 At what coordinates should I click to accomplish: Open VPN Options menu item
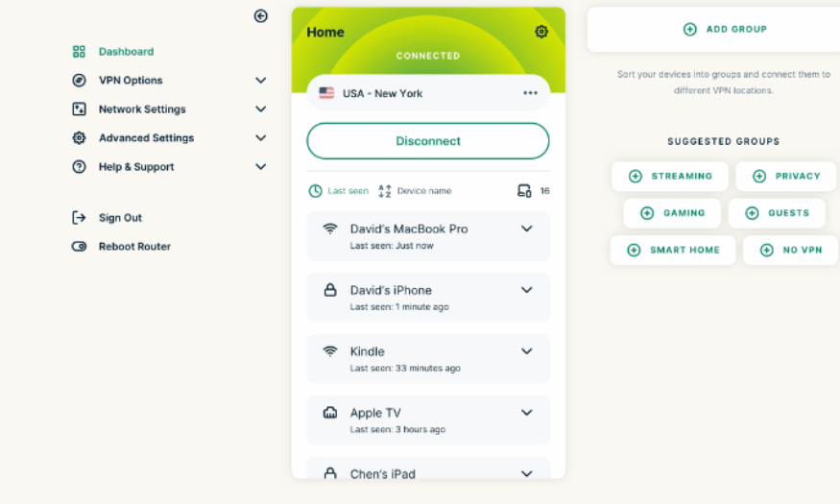tap(131, 81)
